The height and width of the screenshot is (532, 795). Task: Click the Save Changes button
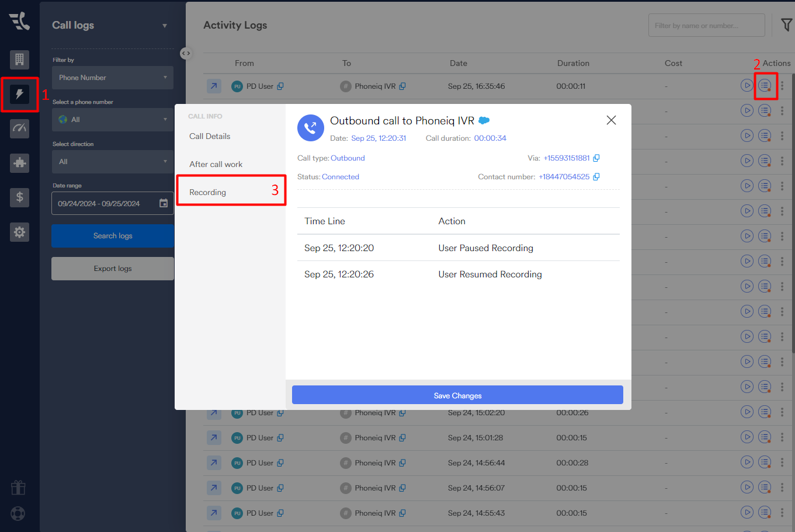(x=457, y=395)
